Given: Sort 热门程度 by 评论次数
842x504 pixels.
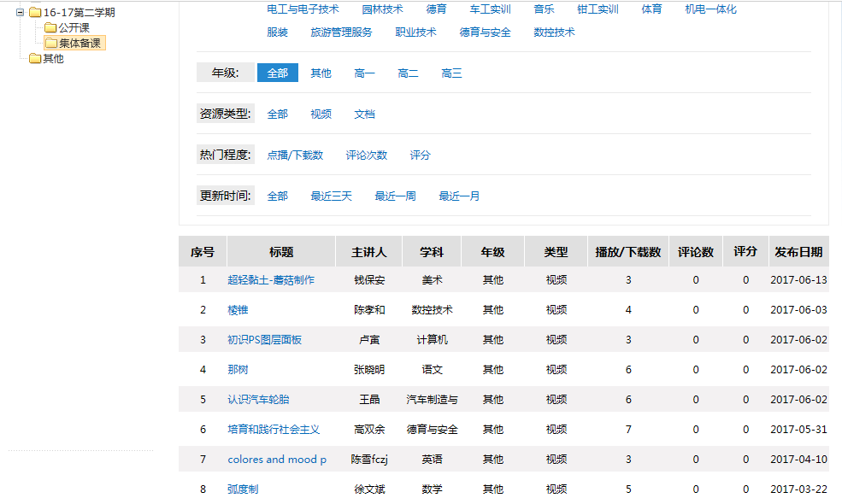Looking at the screenshot, I should point(366,155).
